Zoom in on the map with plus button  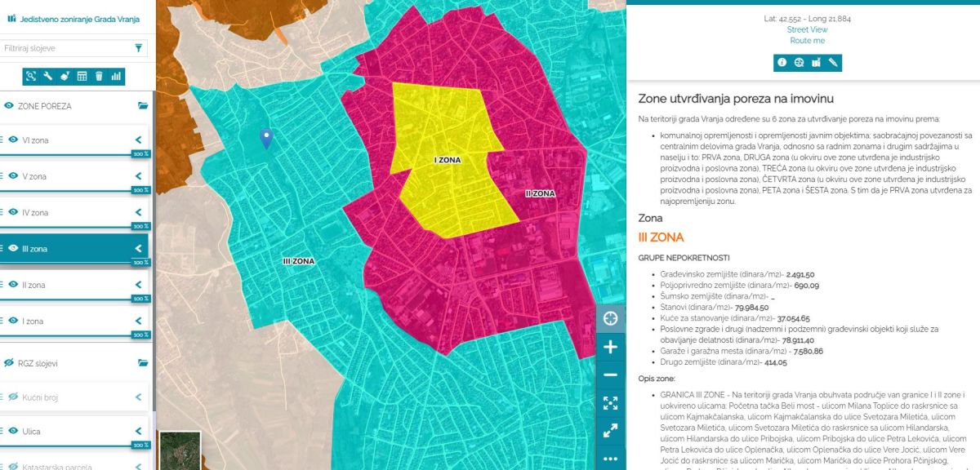610,347
